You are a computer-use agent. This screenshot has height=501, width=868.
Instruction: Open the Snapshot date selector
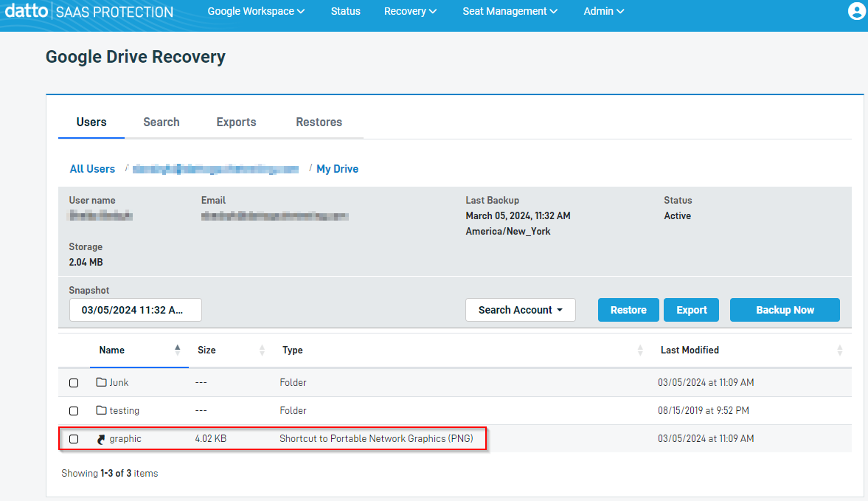pyautogui.click(x=135, y=310)
